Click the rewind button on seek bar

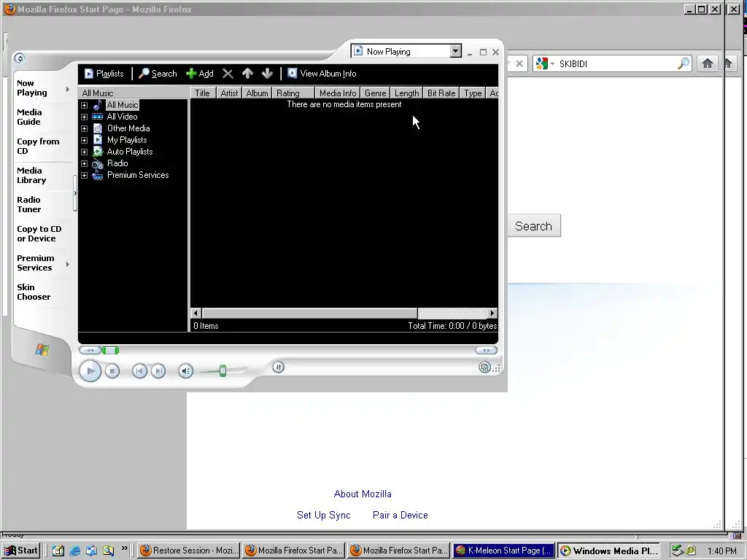90,351
